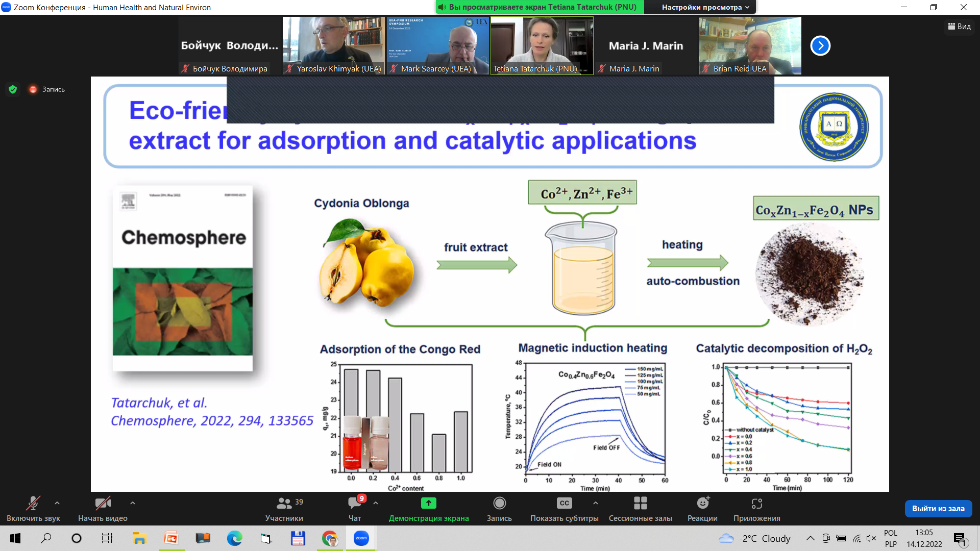Expand video options arrow beside camera
Screen dimensions: 980x551
[133, 503]
